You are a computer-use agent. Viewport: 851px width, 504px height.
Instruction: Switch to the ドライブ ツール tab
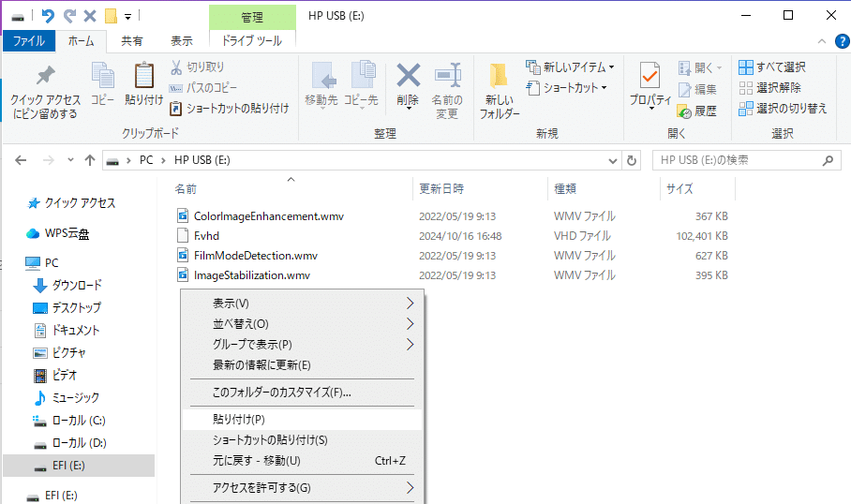[x=252, y=41]
